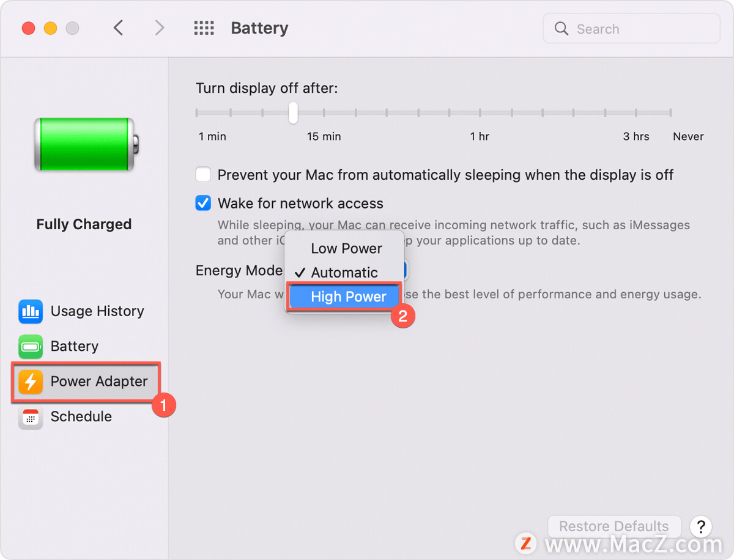Viewport: 734px width, 560px height.
Task: Click the Schedule calendar icon
Action: (31, 417)
